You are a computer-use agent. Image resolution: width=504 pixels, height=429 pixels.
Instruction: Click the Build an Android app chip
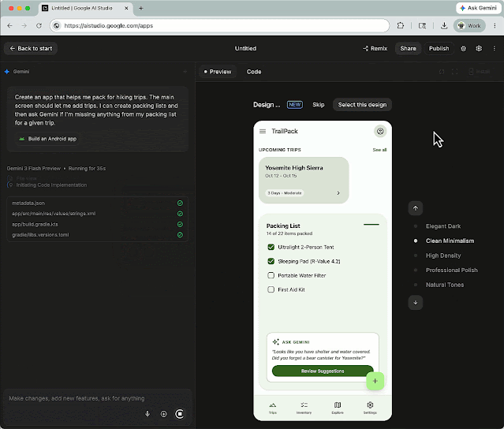pos(47,139)
